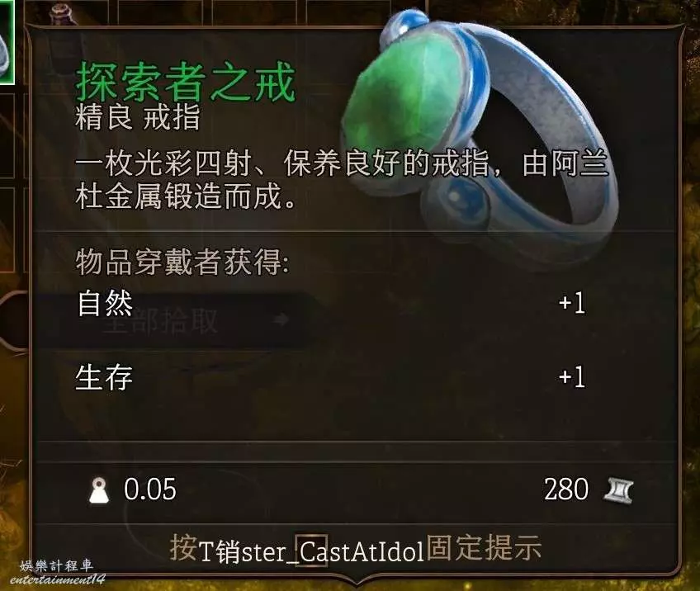The height and width of the screenshot is (591, 700).
Task: Click the 娛樂計程車 watermark
Action: click(x=57, y=566)
